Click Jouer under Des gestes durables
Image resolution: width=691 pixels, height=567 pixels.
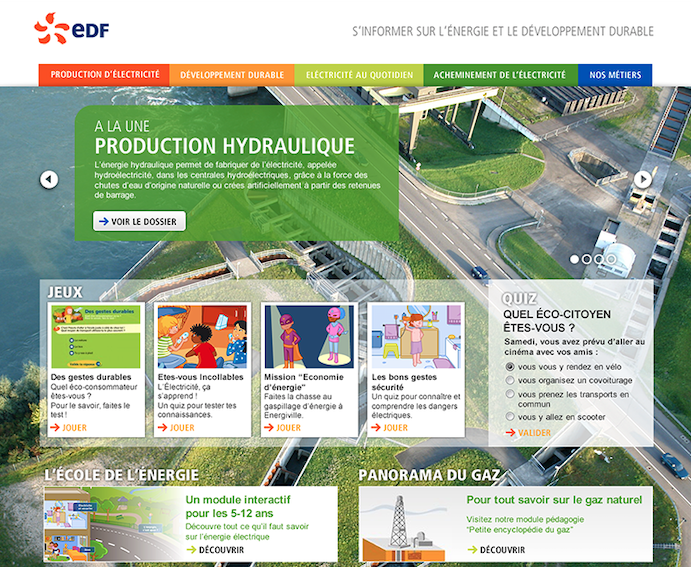tap(68, 427)
